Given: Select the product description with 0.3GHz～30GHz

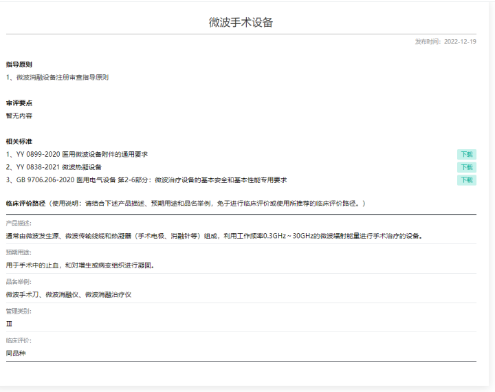Looking at the screenshot, I should click(x=214, y=236).
